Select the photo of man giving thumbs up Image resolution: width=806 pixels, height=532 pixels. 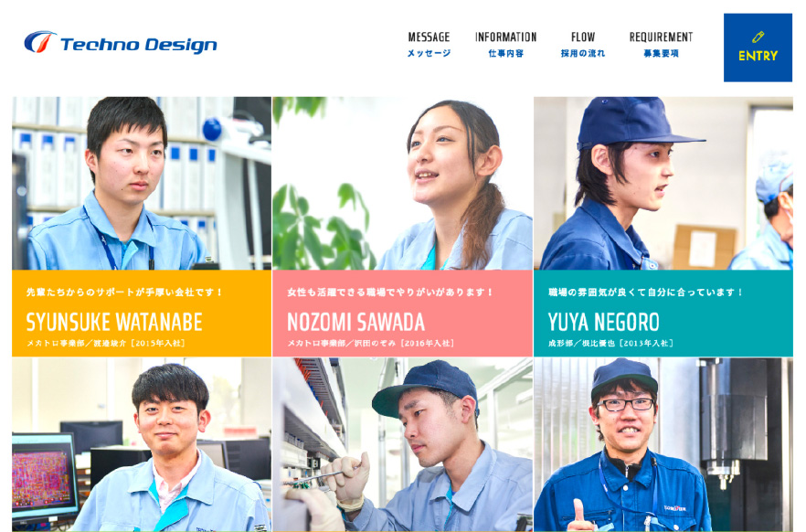663,444
